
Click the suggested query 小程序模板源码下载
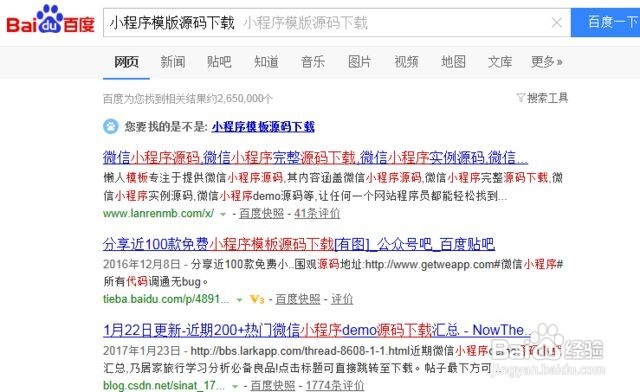pyautogui.click(x=263, y=127)
